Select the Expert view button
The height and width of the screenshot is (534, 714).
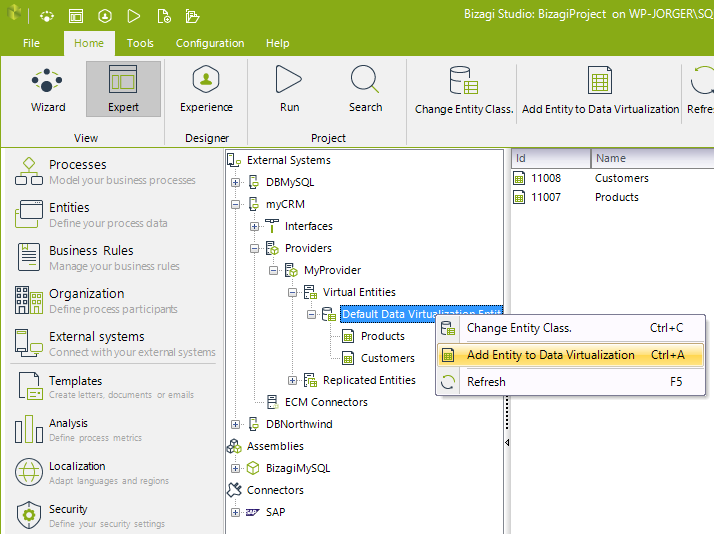[x=123, y=90]
